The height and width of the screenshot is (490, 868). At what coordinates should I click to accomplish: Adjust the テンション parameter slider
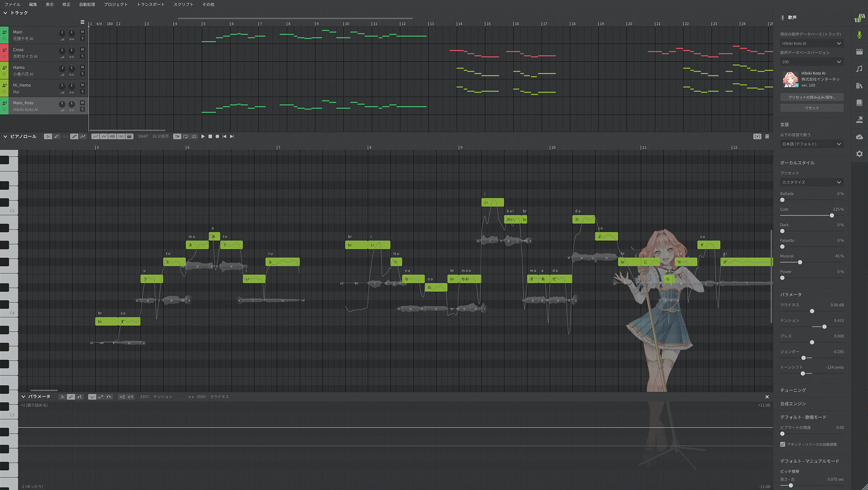coord(824,327)
